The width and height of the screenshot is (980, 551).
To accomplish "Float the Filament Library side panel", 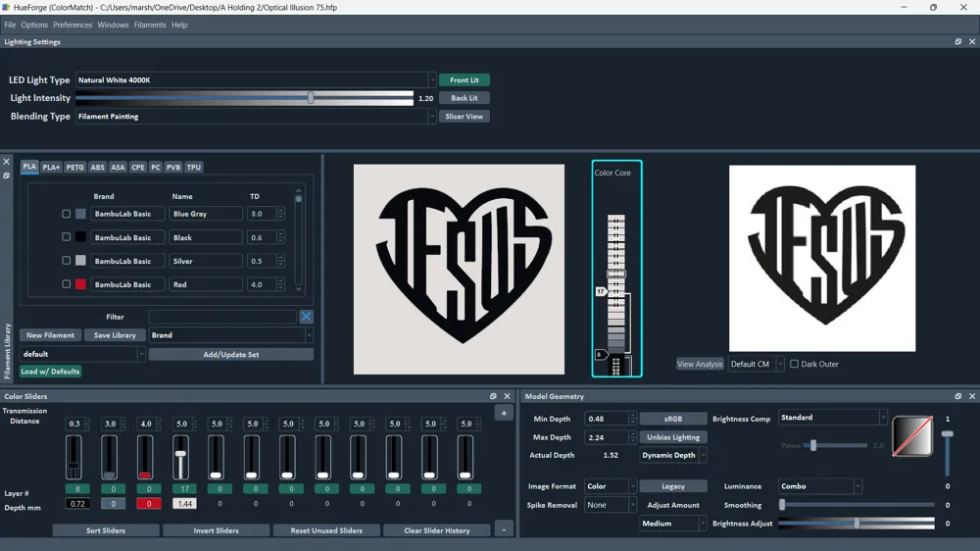I will point(6,175).
